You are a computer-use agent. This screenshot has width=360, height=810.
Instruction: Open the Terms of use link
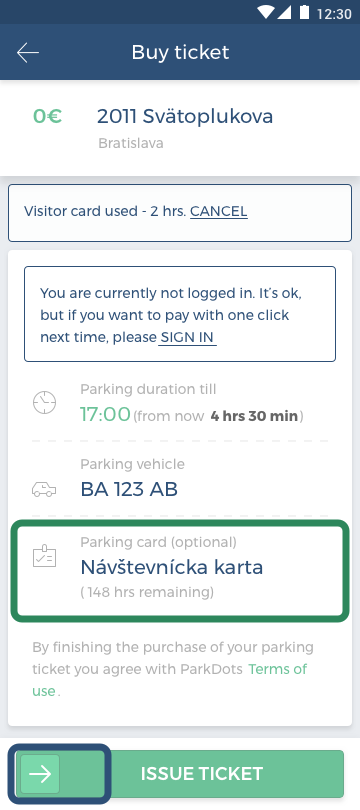[169, 680]
